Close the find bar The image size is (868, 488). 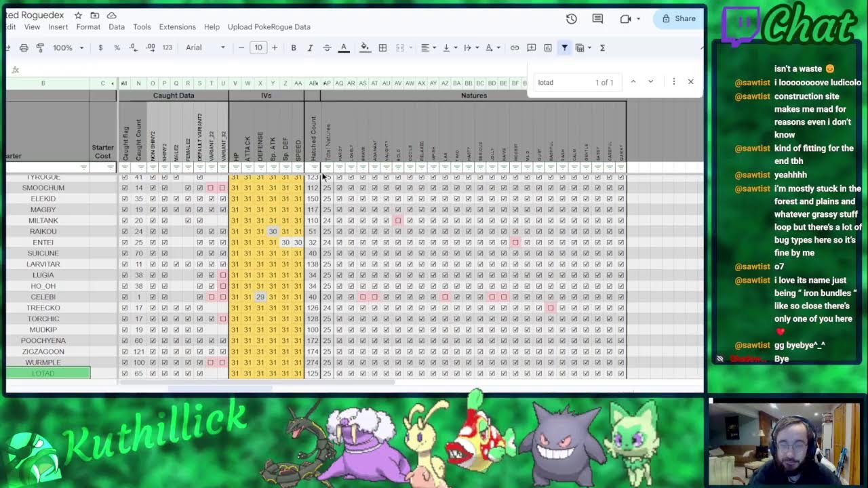pos(690,82)
